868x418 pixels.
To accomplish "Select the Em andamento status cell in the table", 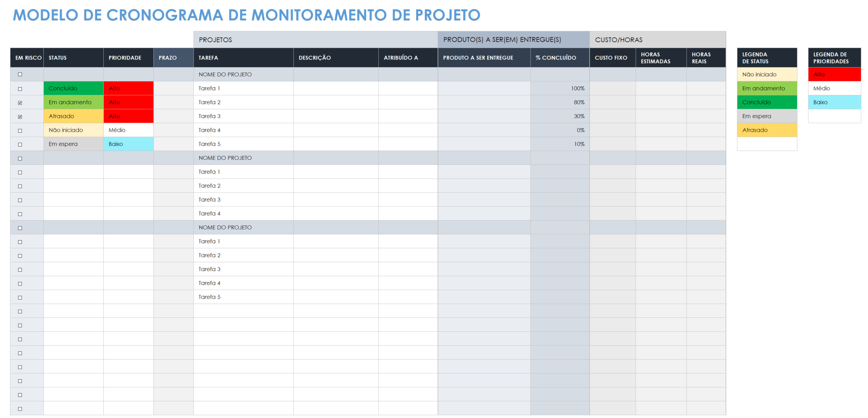I will click(x=73, y=102).
